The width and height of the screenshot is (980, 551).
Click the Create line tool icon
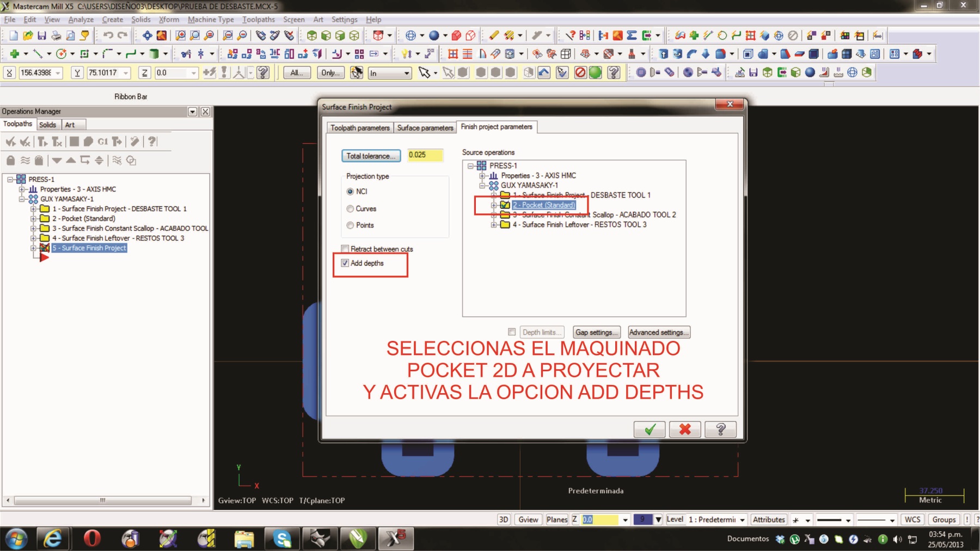click(x=38, y=54)
